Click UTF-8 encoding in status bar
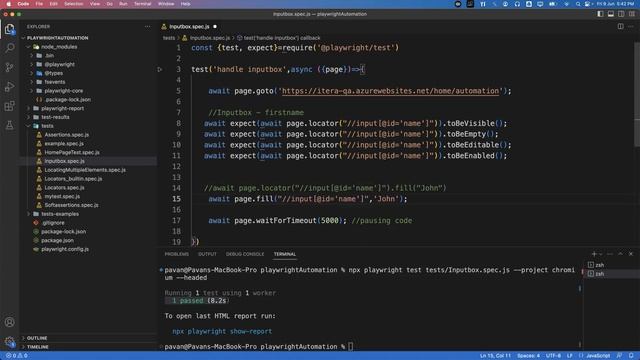This screenshot has height=360, width=640. (x=553, y=356)
